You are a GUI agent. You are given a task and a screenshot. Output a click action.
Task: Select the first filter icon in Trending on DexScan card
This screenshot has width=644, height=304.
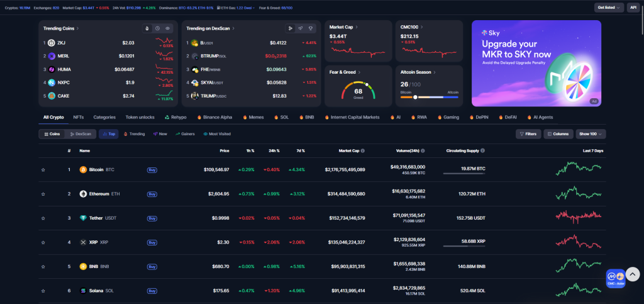click(291, 28)
